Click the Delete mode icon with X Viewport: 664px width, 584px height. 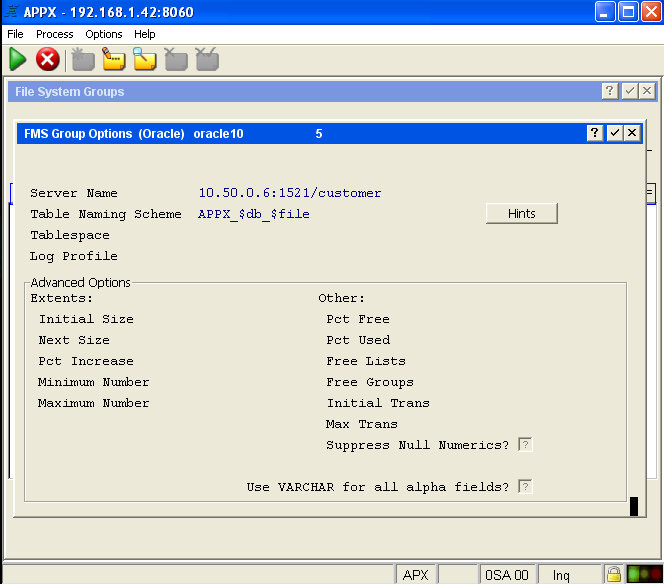pyautogui.click(x=176, y=60)
